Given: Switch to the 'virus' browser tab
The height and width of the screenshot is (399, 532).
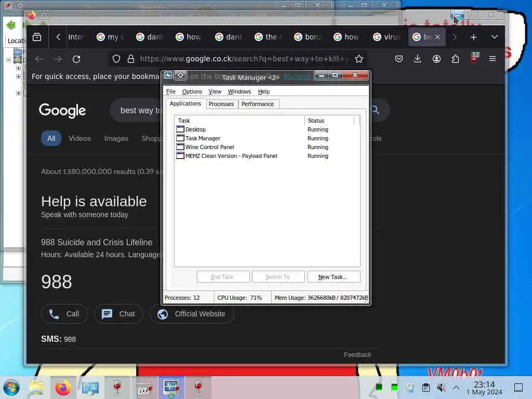Looking at the screenshot, I should point(387,37).
